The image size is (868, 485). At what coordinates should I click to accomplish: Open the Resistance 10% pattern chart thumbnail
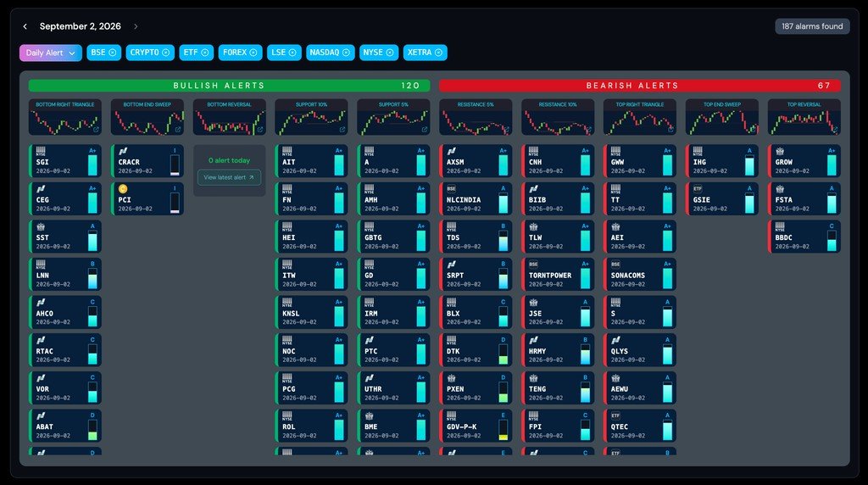pyautogui.click(x=558, y=117)
